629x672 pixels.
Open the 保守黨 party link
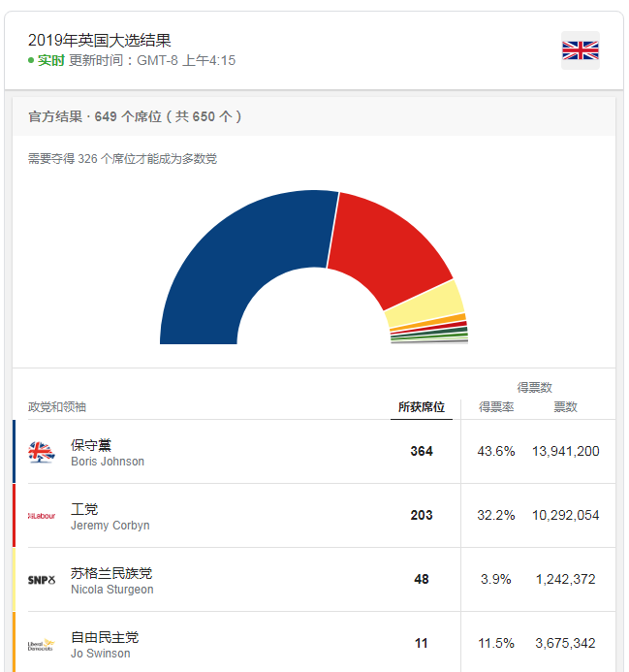coord(91,445)
